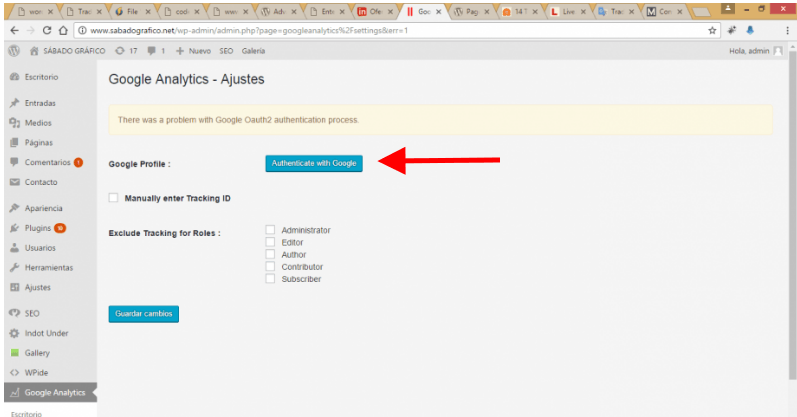
Task: Click the browser address bar
Action: point(396,31)
